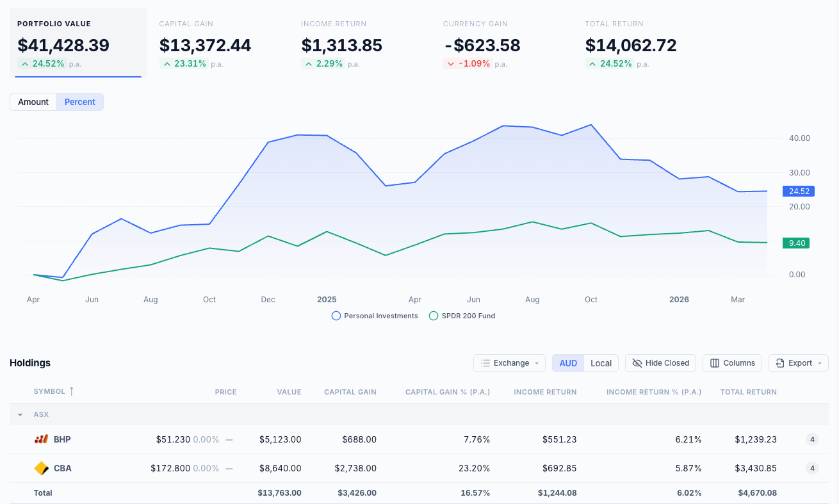Image resolution: width=839 pixels, height=504 pixels.
Task: Switch the chart view to Amount
Action: 33,101
